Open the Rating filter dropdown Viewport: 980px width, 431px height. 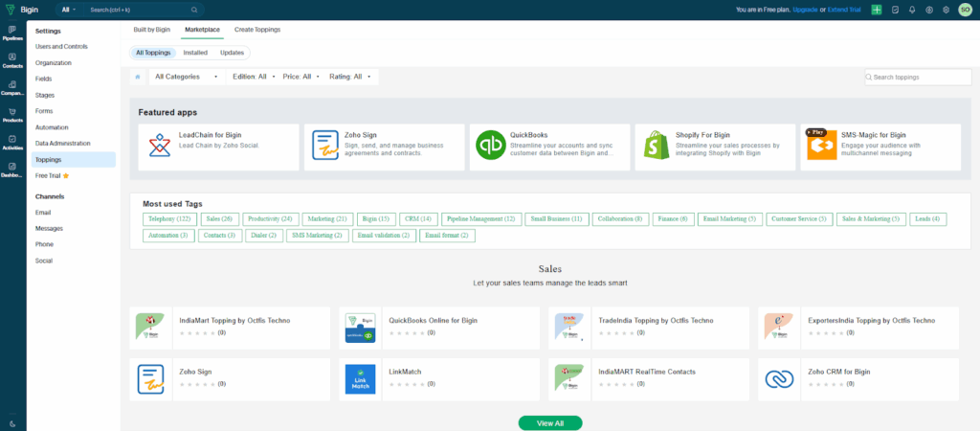coord(350,77)
